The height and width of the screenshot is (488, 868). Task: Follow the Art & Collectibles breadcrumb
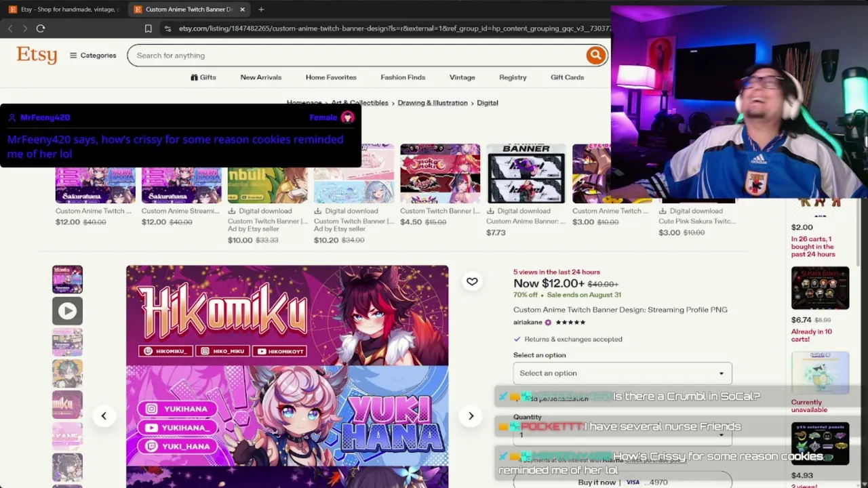[359, 103]
